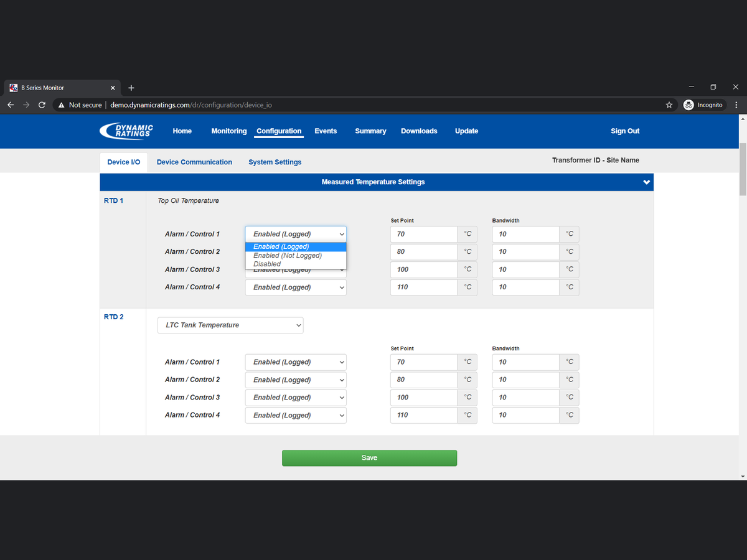The height and width of the screenshot is (560, 747).
Task: Click the RTD 2 Alarm 1 Bandwidth field
Action: [525, 362]
